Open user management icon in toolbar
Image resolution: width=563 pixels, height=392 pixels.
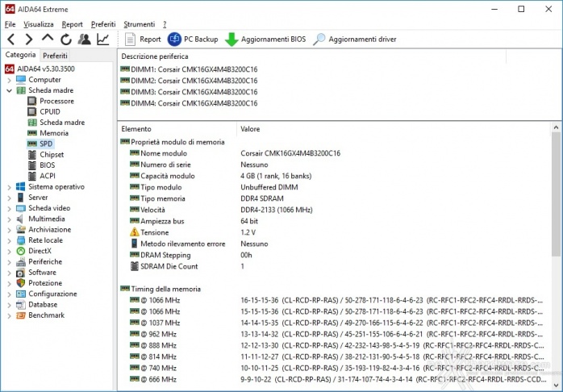point(85,40)
